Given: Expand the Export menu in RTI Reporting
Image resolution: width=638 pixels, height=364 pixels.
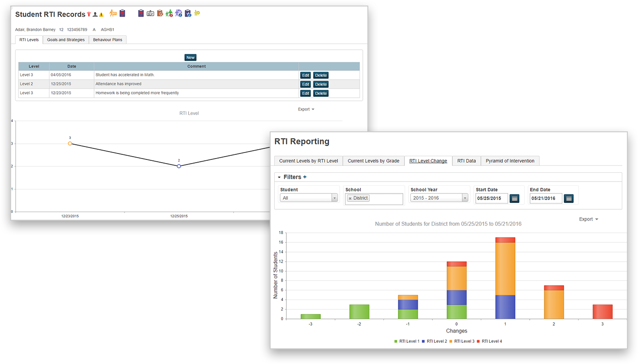Looking at the screenshot, I should [x=588, y=219].
